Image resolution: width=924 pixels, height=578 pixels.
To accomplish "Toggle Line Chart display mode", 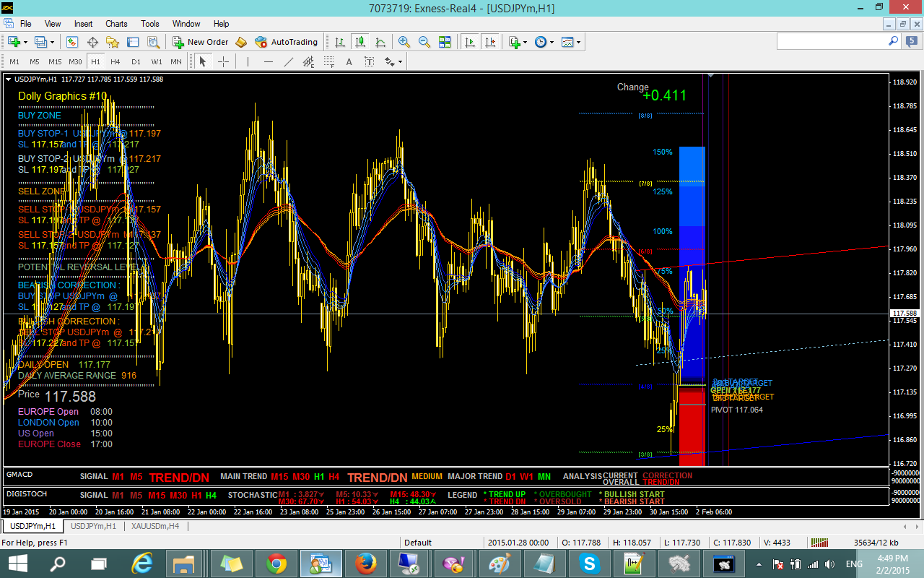I will click(380, 42).
